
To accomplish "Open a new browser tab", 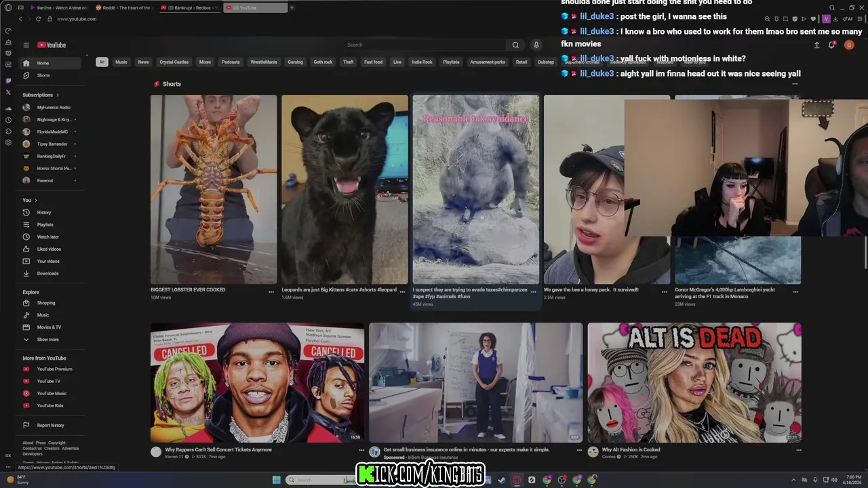I will (292, 7).
